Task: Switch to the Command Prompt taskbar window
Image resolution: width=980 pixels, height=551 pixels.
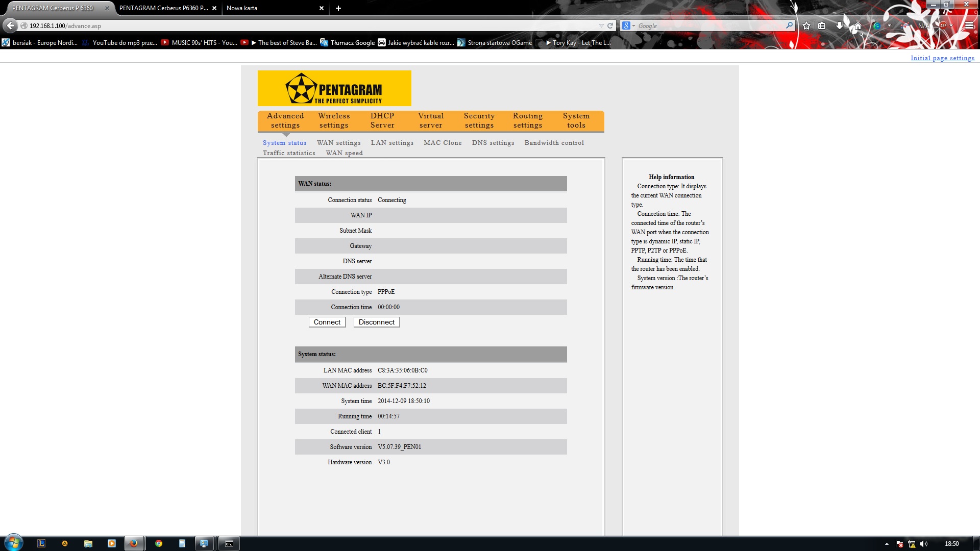Action: tap(229, 543)
